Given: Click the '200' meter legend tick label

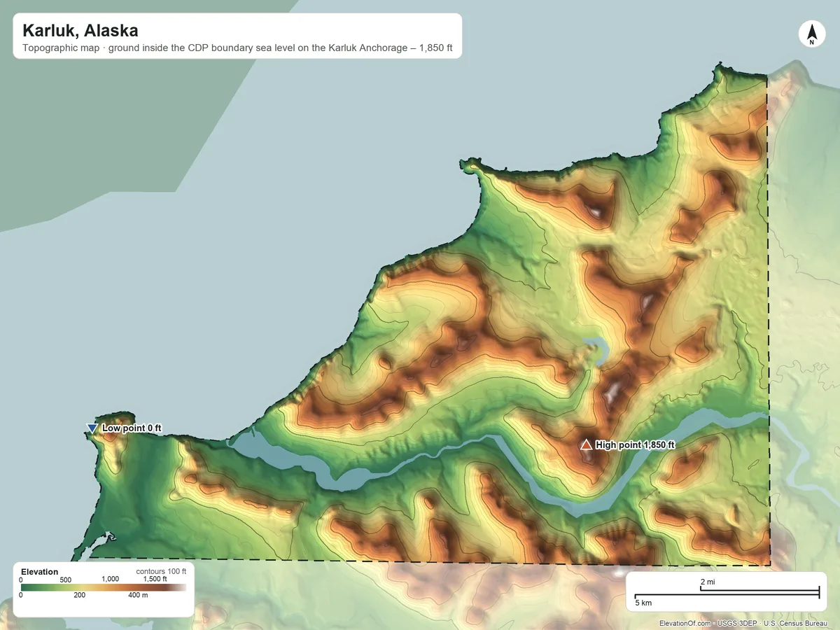Looking at the screenshot, I should tap(79, 595).
